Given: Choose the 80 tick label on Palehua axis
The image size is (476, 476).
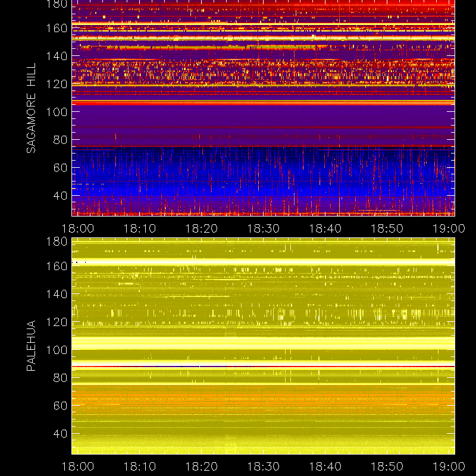Looking at the screenshot, I should 60,378.
